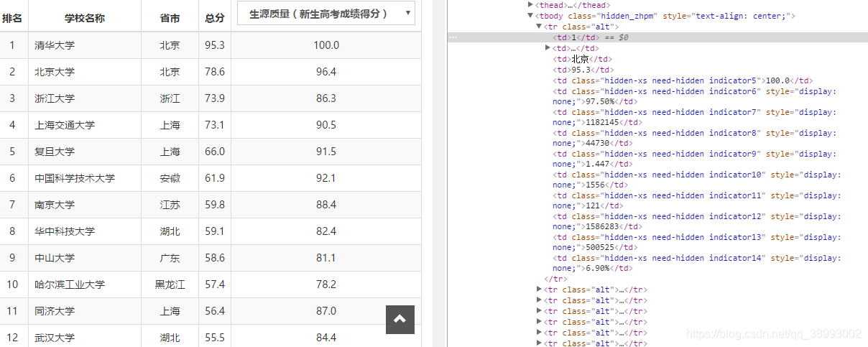This screenshot has height=347, width=868.
Task: Select the <td>95.3</td> node in DevTools
Action: point(583,70)
